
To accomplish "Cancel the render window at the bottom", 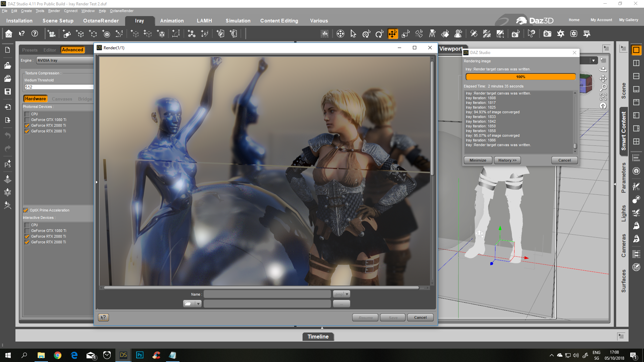I will pos(420,317).
